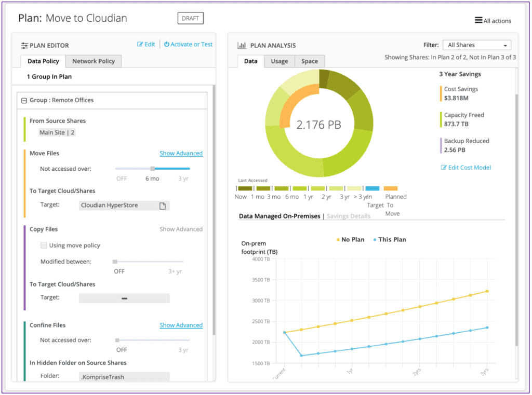Click Show Advanced for Move Files

[x=181, y=153]
